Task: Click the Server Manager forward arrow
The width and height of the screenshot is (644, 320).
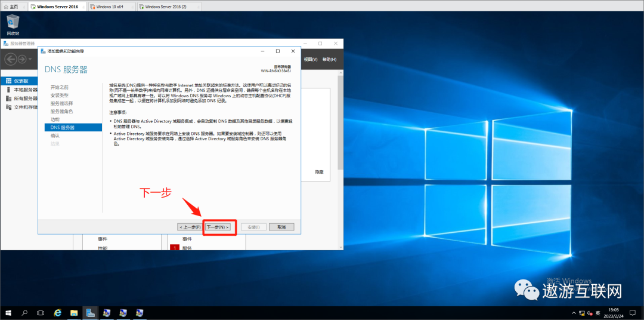Action: 22,59
